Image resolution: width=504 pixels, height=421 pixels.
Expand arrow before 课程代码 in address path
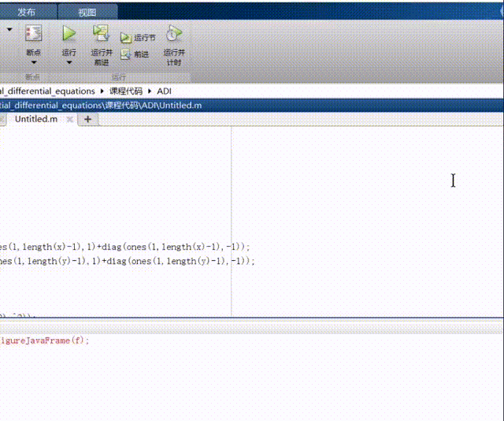[102, 91]
